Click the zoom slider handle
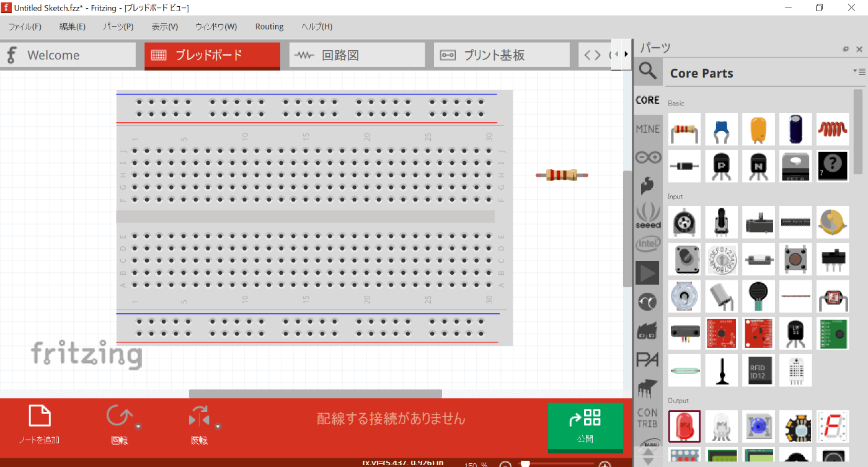The image size is (868, 467). [525, 464]
